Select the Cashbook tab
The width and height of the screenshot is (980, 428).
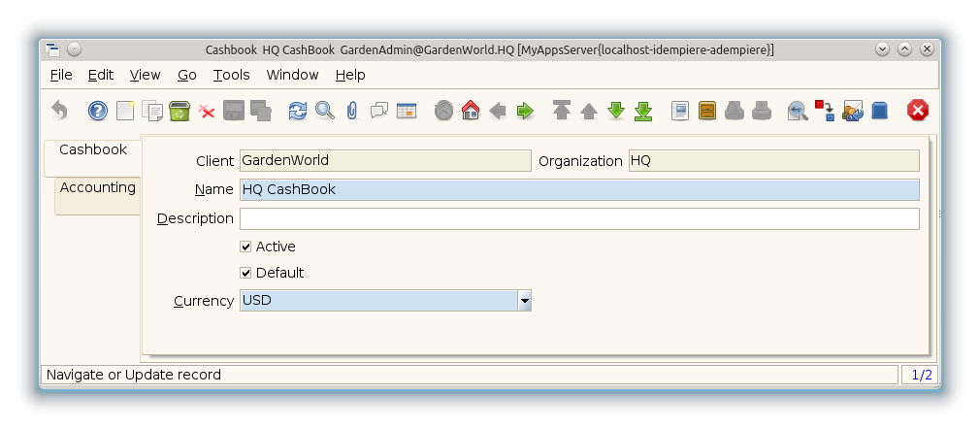click(93, 150)
